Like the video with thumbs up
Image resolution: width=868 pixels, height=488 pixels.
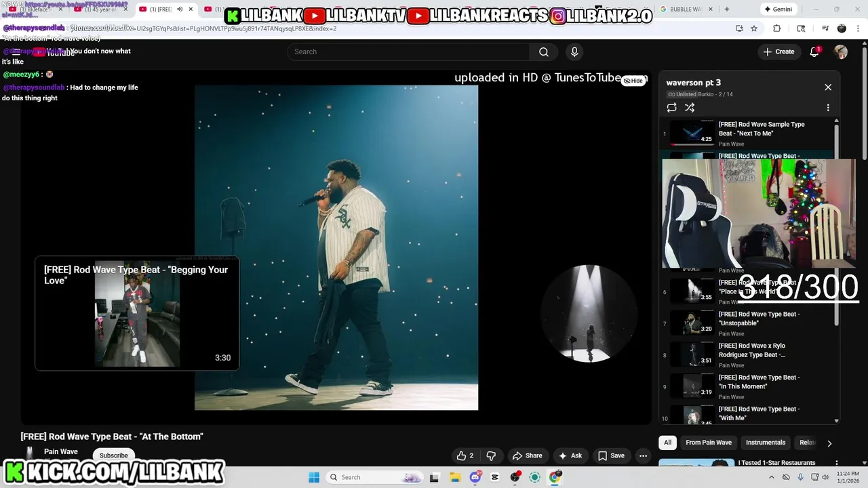click(x=465, y=455)
